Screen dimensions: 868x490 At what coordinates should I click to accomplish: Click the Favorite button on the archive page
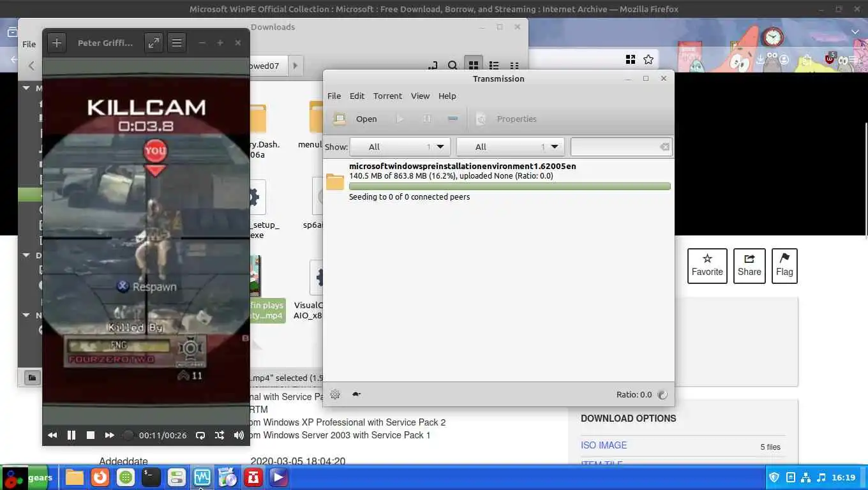(x=707, y=265)
